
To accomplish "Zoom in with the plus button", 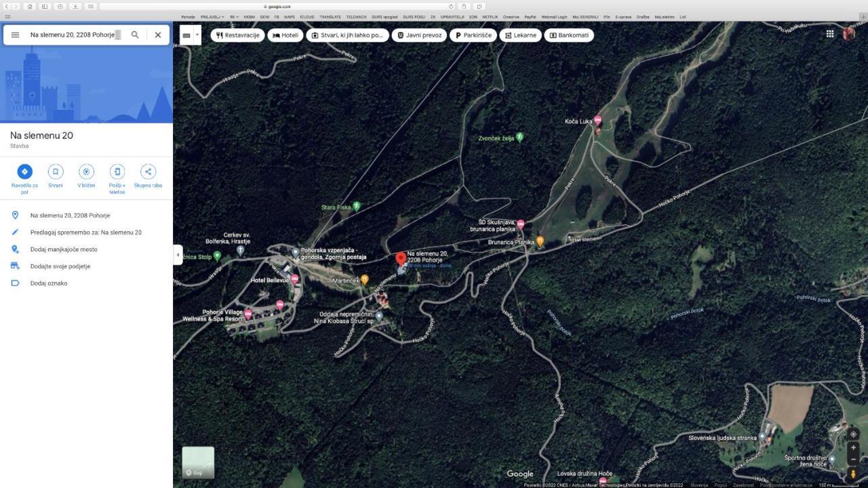I will (853, 448).
